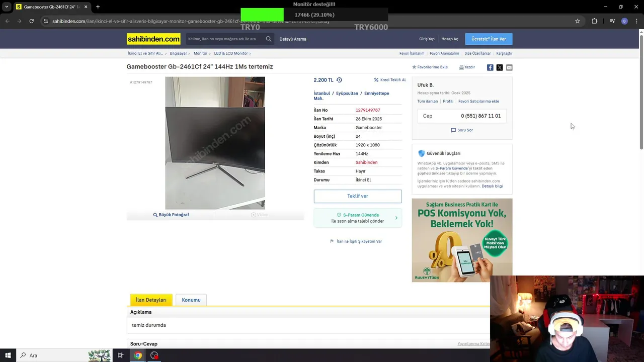Viewport: 644px width, 362px height.
Task: Click the 2.200 TL price text
Action: coord(324,80)
